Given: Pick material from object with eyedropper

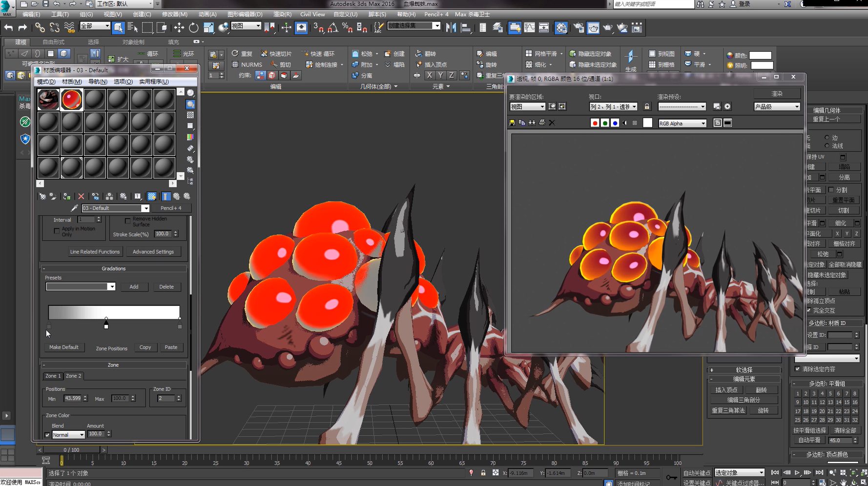Looking at the screenshot, I should coord(75,208).
